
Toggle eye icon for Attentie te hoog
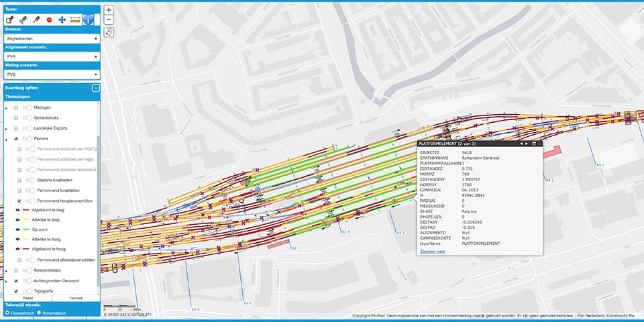point(17,239)
